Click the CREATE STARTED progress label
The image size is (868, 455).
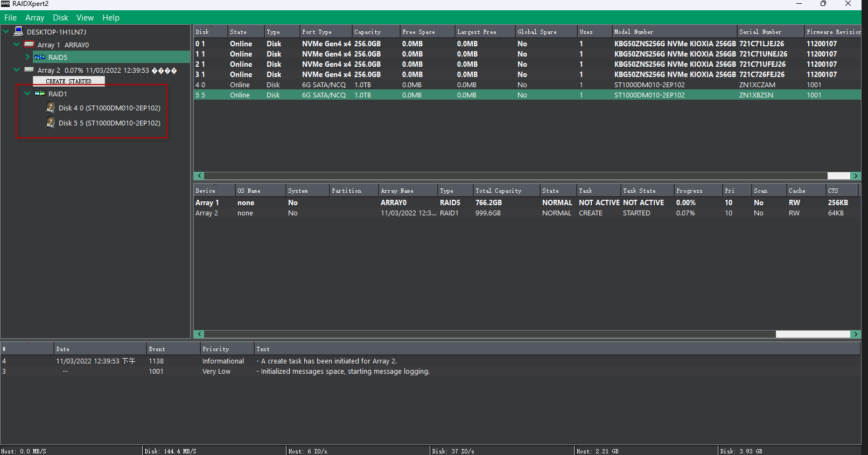pos(68,81)
